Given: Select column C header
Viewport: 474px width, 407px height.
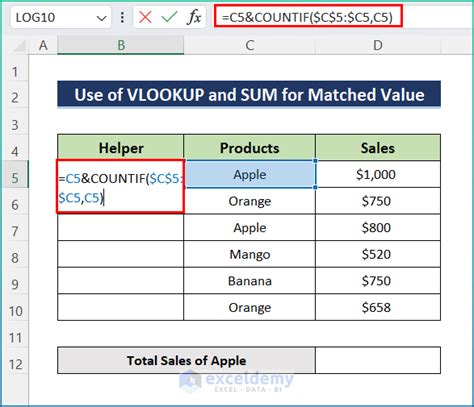Looking at the screenshot, I should 249,45.
